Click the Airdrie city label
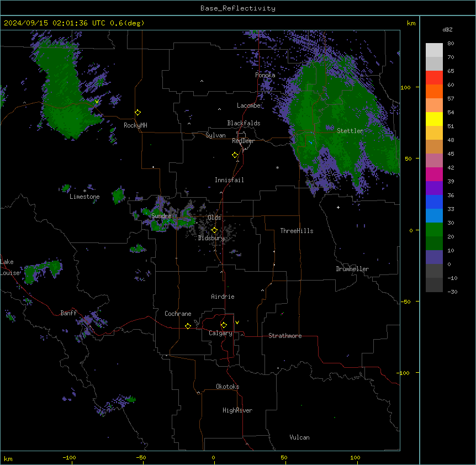 click(x=223, y=297)
